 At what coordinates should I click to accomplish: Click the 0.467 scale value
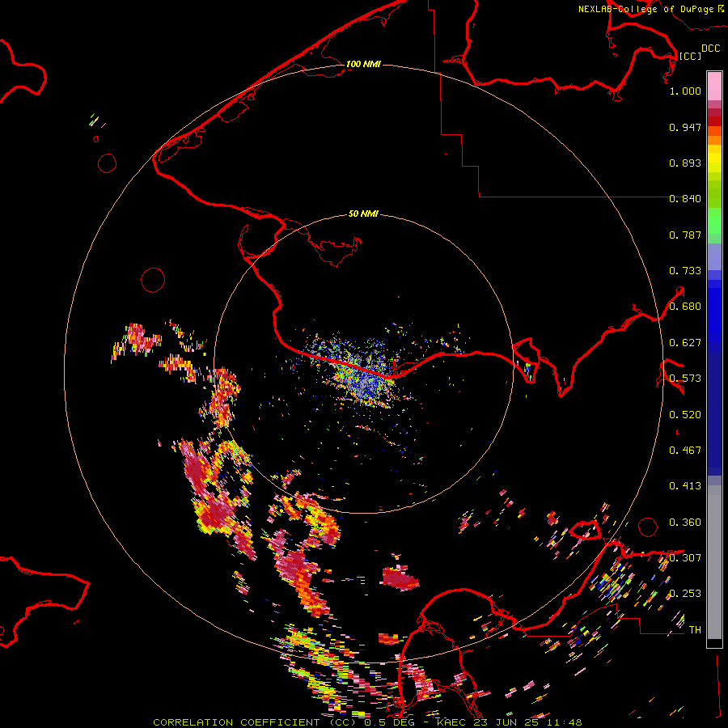pyautogui.click(x=685, y=451)
